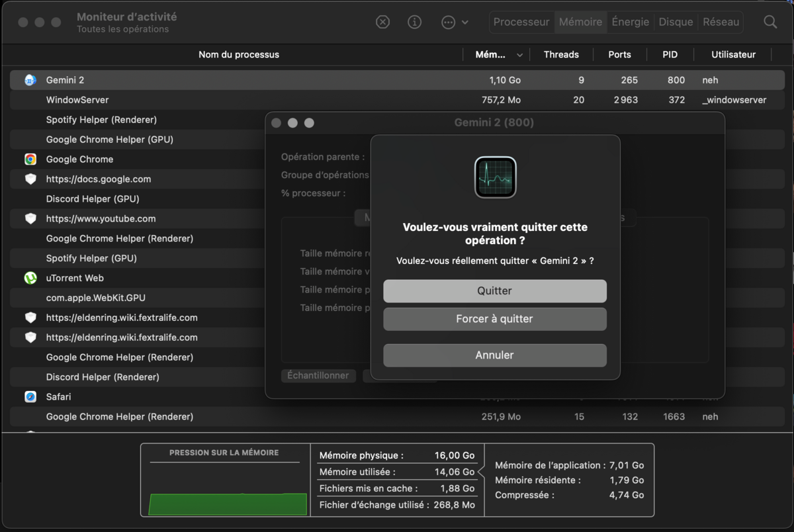Image resolution: width=794 pixels, height=532 pixels.
Task: Click the 251,9 Mo memory value
Action: click(501, 417)
